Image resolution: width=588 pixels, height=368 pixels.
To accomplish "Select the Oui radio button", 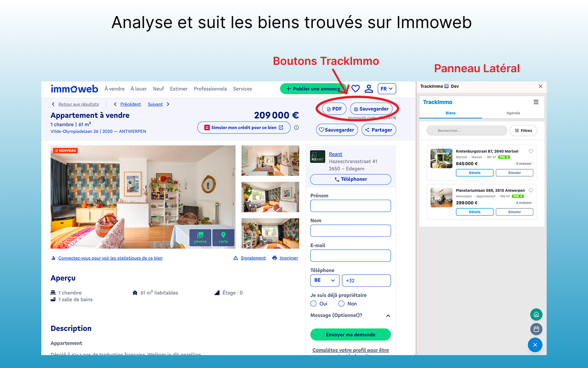I will point(314,304).
